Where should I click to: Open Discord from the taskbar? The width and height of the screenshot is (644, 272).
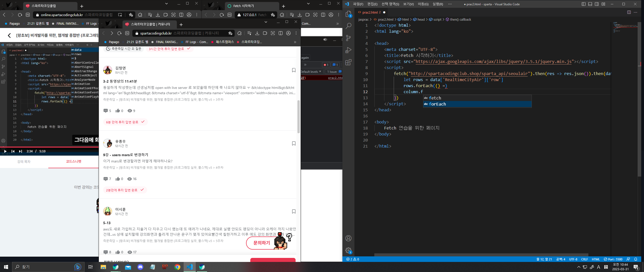pos(140,267)
